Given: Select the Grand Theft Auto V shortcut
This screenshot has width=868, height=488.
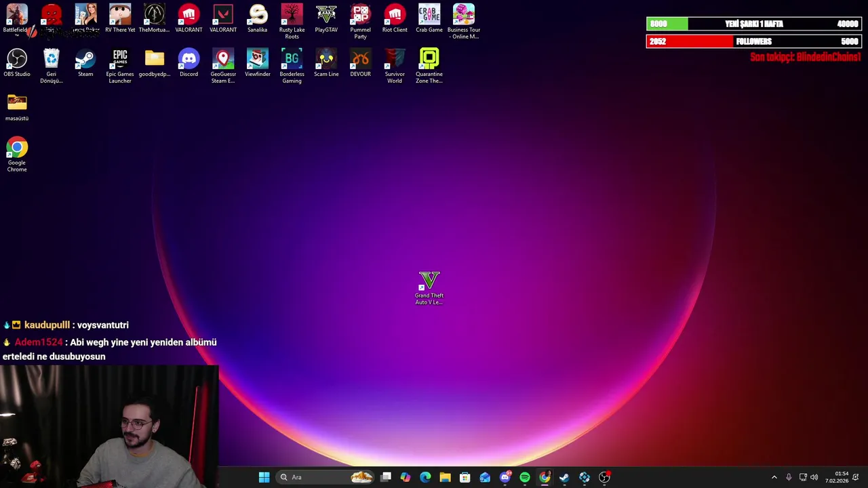Looking at the screenshot, I should (429, 288).
